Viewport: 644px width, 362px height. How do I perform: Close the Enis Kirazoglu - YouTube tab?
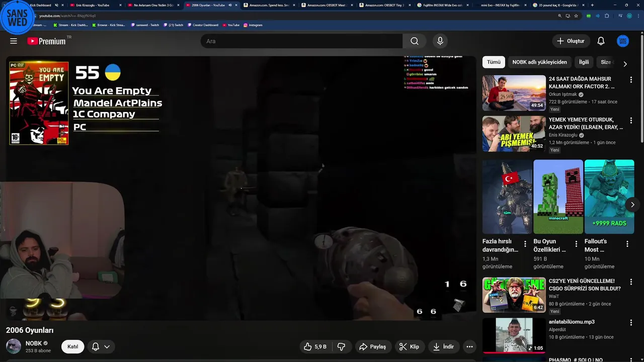click(120, 5)
